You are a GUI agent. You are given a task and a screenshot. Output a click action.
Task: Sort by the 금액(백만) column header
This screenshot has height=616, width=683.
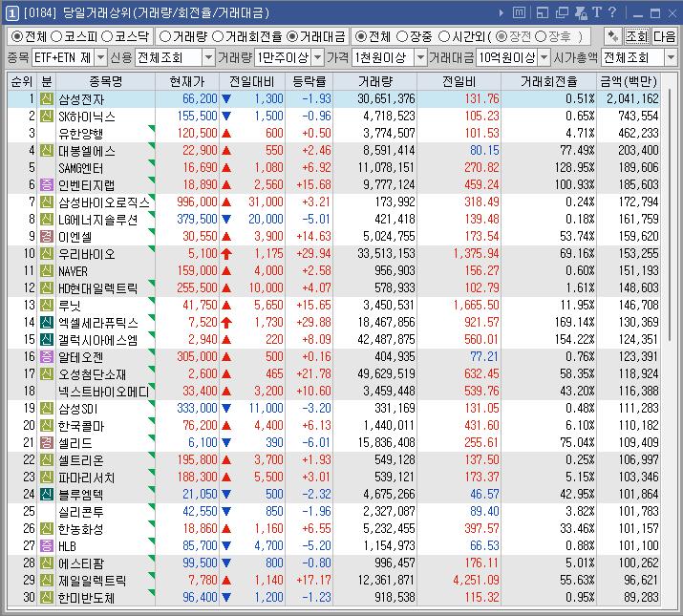[629, 81]
